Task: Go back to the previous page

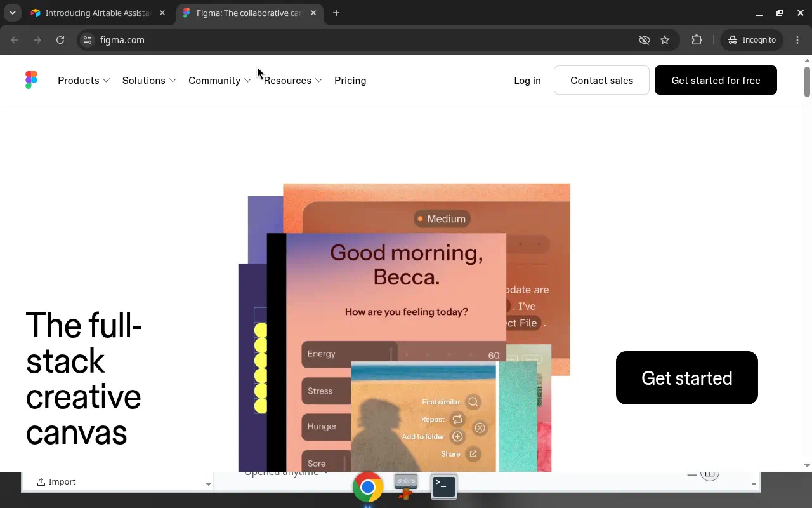Action: tap(15, 40)
